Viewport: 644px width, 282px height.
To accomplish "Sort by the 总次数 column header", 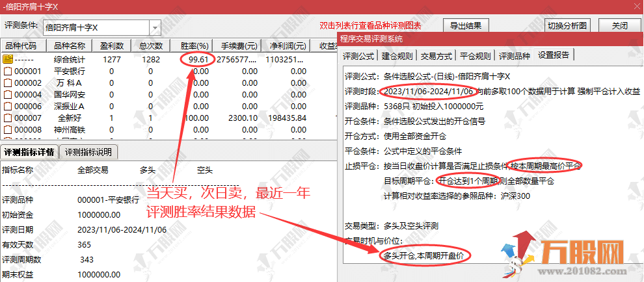I will pos(151,45).
